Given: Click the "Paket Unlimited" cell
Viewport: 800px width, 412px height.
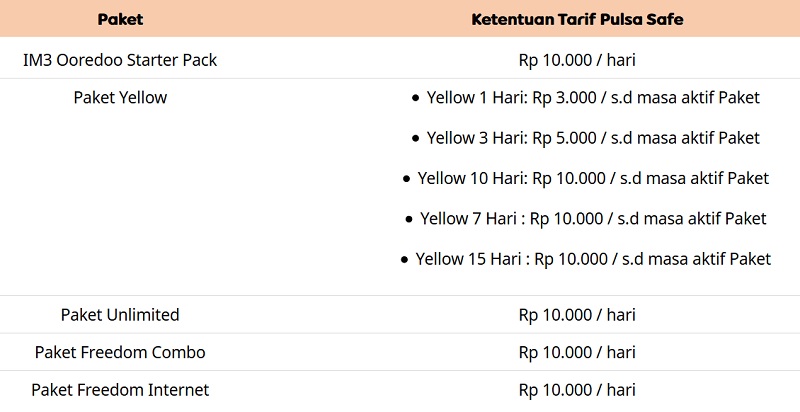Looking at the screenshot, I should pyautogui.click(x=120, y=315).
